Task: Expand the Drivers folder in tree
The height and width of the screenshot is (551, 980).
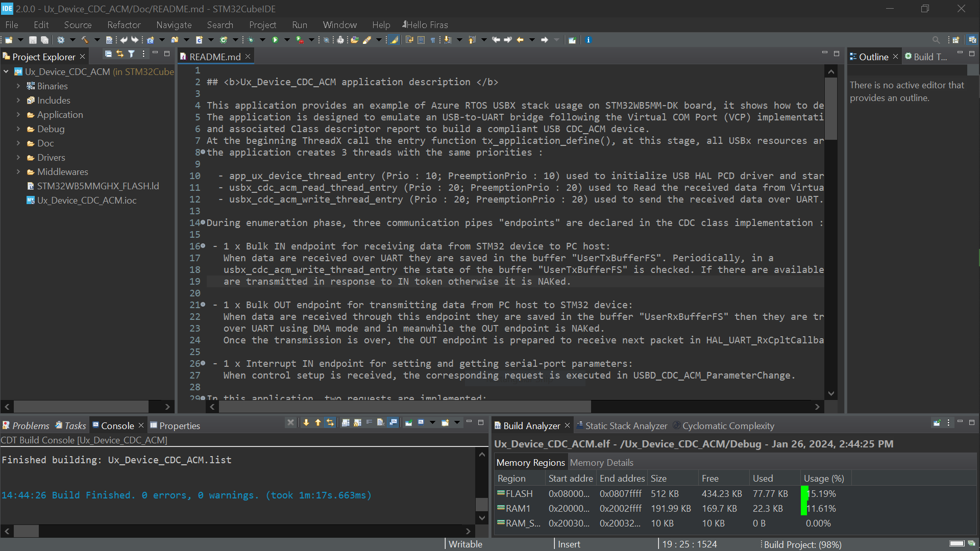Action: [x=18, y=158]
